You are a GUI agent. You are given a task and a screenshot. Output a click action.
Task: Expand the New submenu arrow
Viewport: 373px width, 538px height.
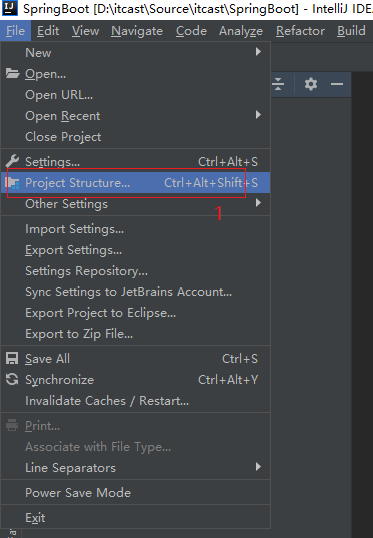click(x=258, y=52)
